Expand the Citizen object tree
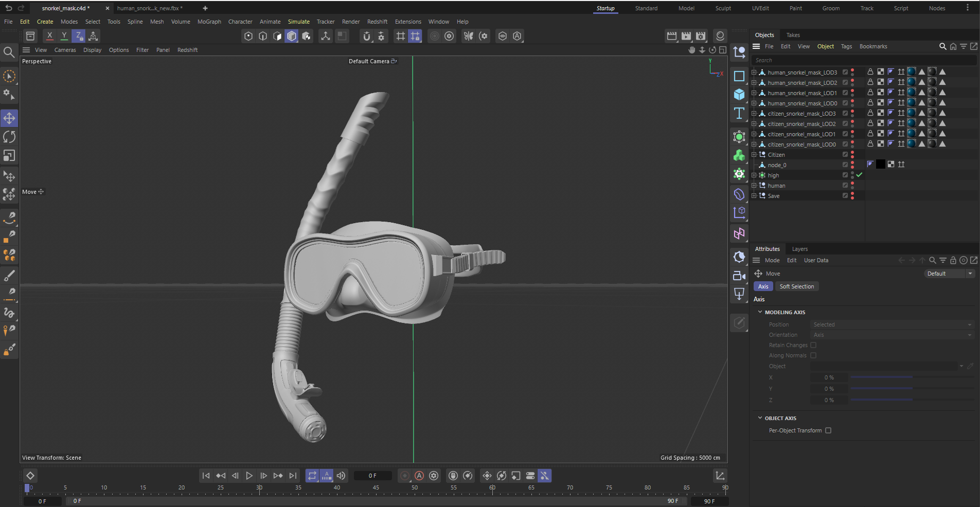The image size is (980, 507). (x=754, y=155)
